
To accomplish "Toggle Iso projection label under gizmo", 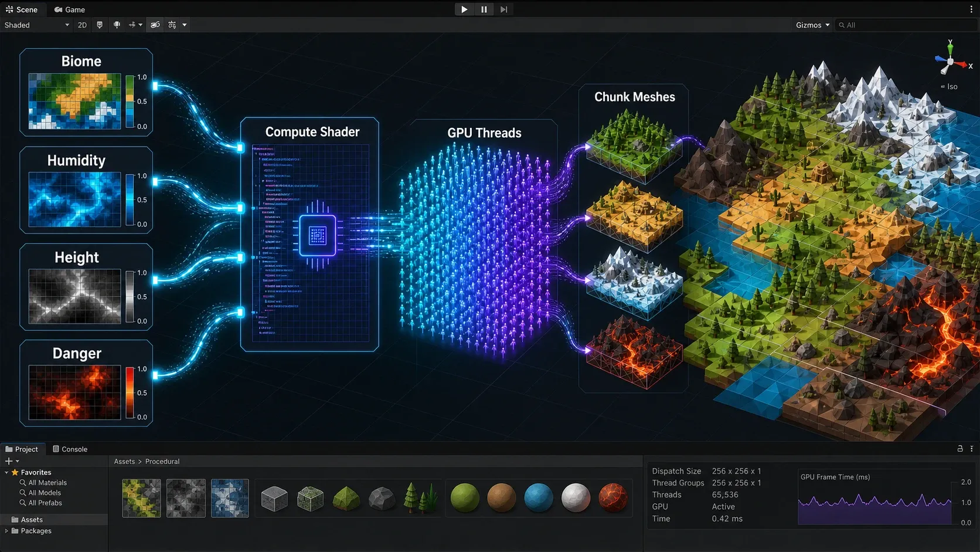I will pyautogui.click(x=950, y=87).
